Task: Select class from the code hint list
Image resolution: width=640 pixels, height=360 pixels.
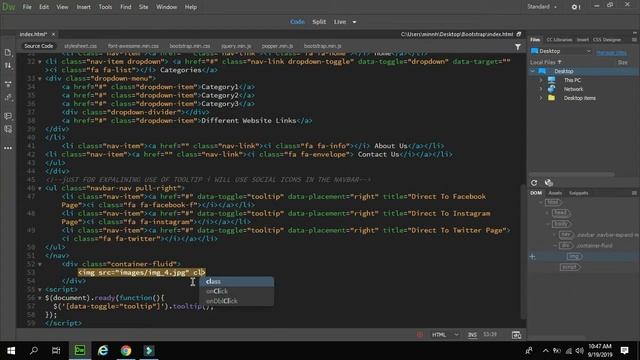Action: click(x=236, y=282)
